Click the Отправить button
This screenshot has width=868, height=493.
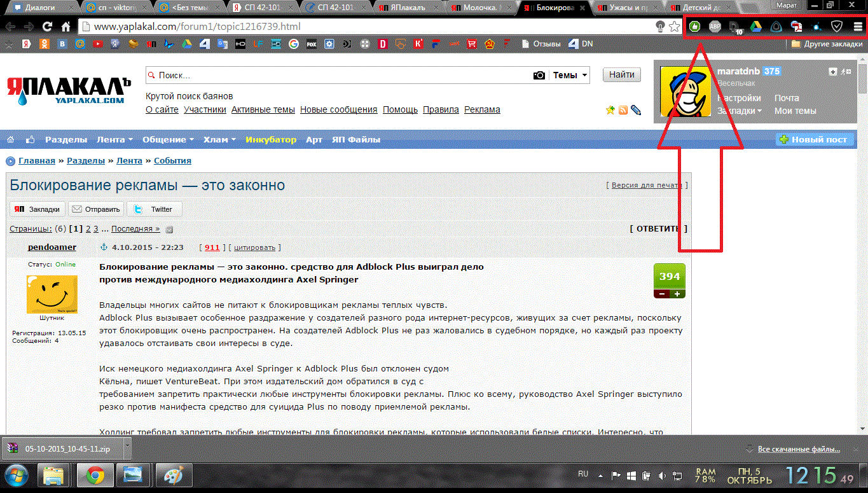[x=96, y=209]
